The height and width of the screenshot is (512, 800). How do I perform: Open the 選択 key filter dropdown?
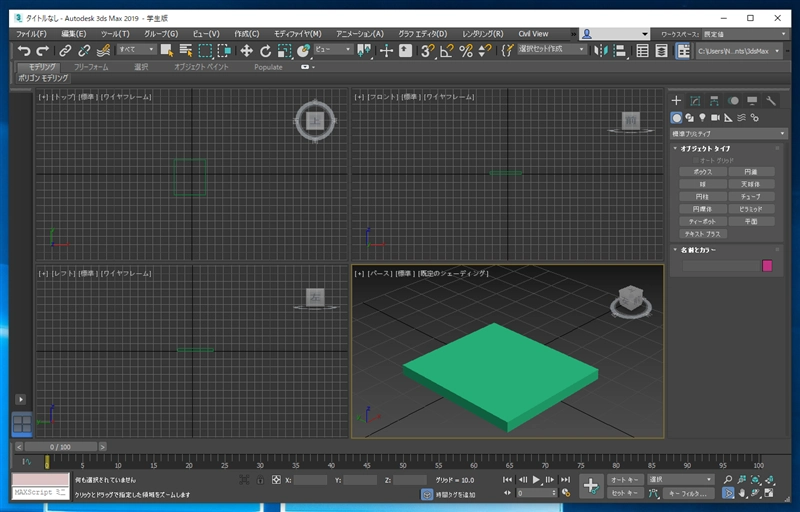(680, 479)
